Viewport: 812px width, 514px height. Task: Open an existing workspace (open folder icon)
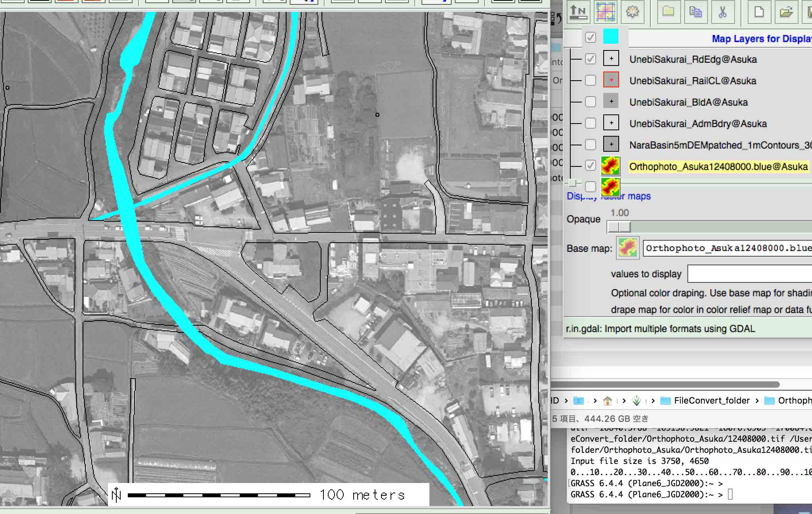pos(786,12)
